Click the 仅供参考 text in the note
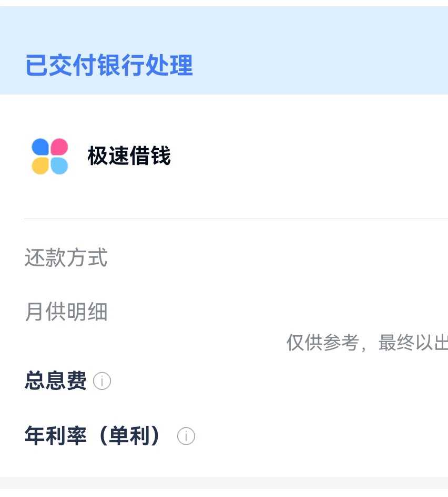The height and width of the screenshot is (497, 448). pyautogui.click(x=322, y=343)
